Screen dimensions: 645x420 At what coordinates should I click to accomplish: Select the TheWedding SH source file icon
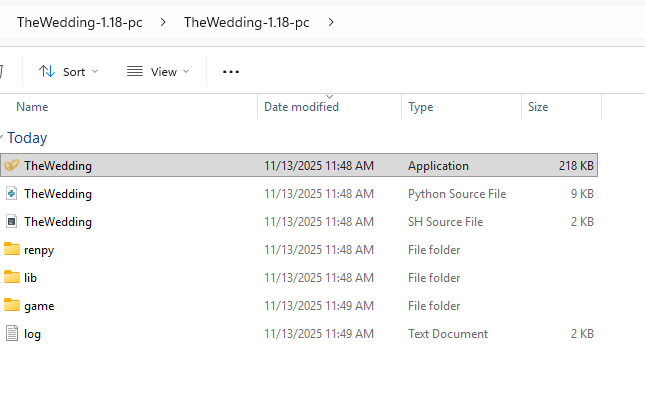pyautogui.click(x=12, y=222)
